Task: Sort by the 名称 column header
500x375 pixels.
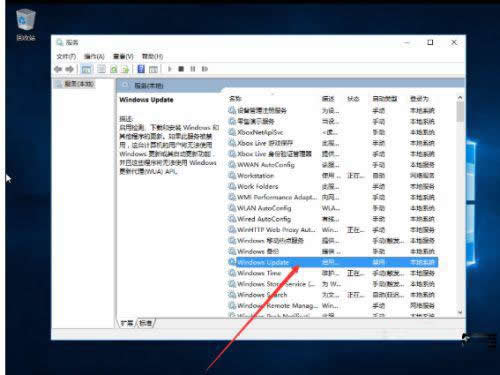Action: (235, 99)
